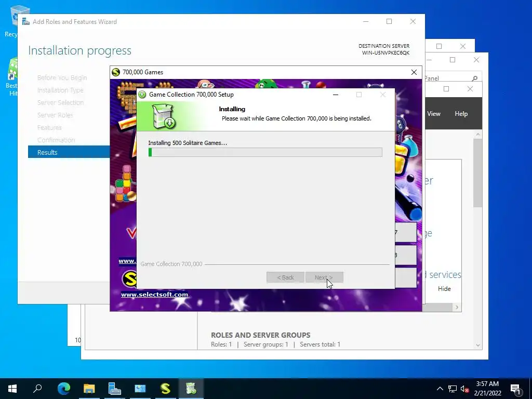Click the muted volume tray icon
Image resolution: width=532 pixels, height=399 pixels.
(x=465, y=389)
